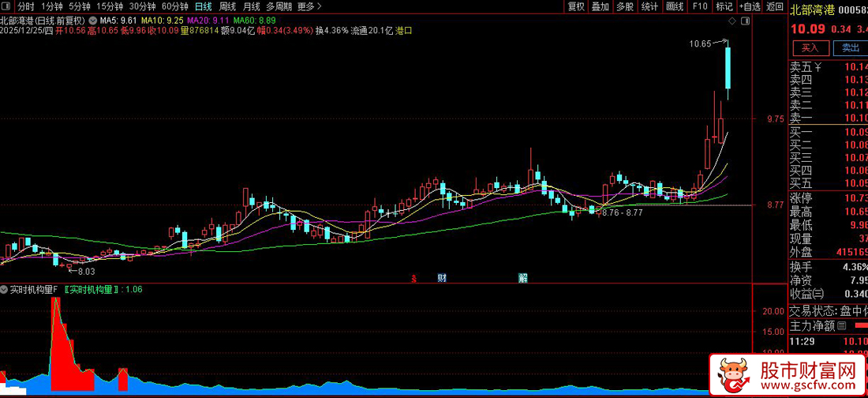Switch to the 30分钟 chart period
The height and width of the screenshot is (398, 868).
pyautogui.click(x=142, y=6)
